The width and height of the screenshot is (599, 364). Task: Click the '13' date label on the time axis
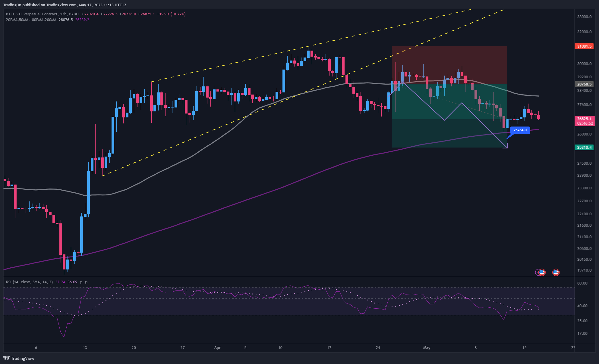(x=85, y=348)
